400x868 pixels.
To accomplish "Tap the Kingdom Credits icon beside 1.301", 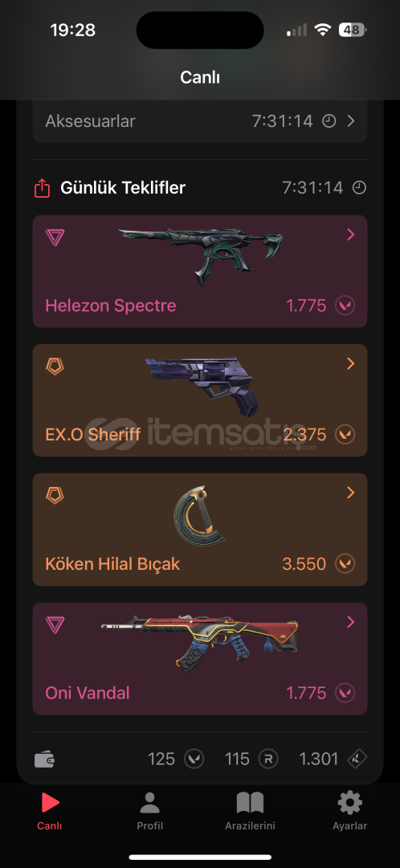I will coord(357,759).
